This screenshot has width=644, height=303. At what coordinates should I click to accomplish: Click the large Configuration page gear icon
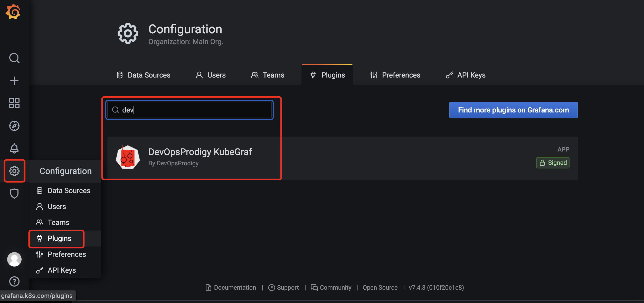[x=128, y=33]
